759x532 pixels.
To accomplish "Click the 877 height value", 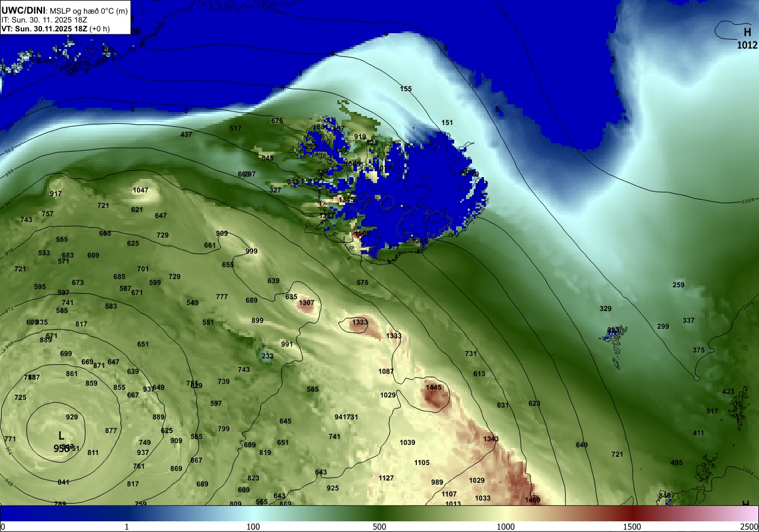I will click(x=111, y=431).
